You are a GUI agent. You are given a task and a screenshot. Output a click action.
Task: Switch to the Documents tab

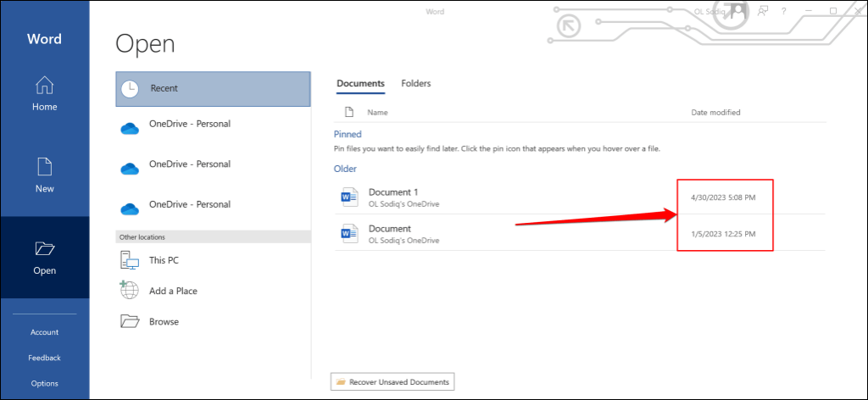360,84
